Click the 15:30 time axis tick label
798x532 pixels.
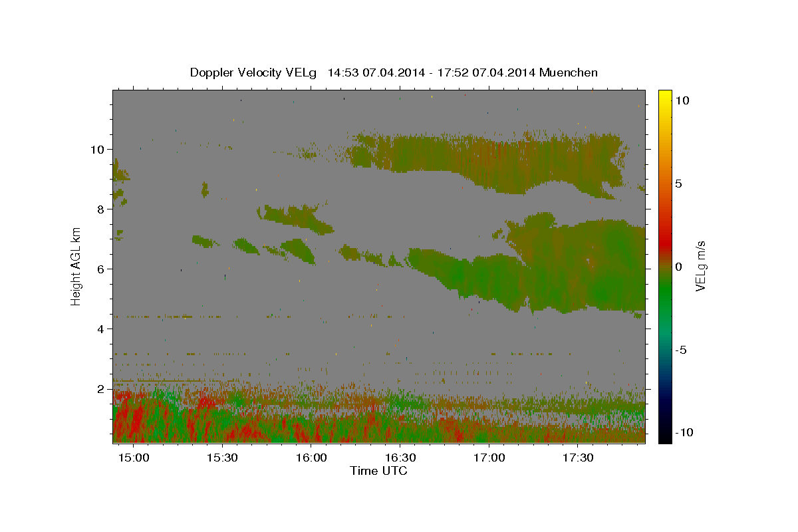click(x=223, y=458)
